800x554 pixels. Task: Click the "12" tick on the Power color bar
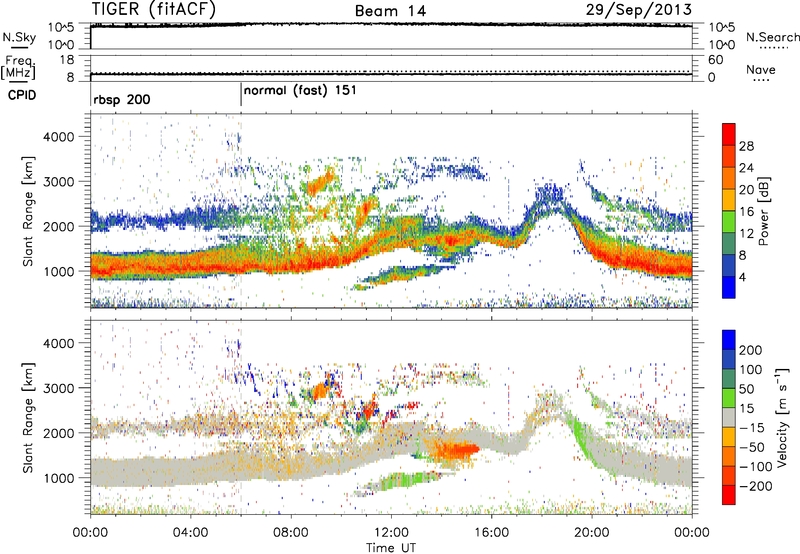coord(746,234)
